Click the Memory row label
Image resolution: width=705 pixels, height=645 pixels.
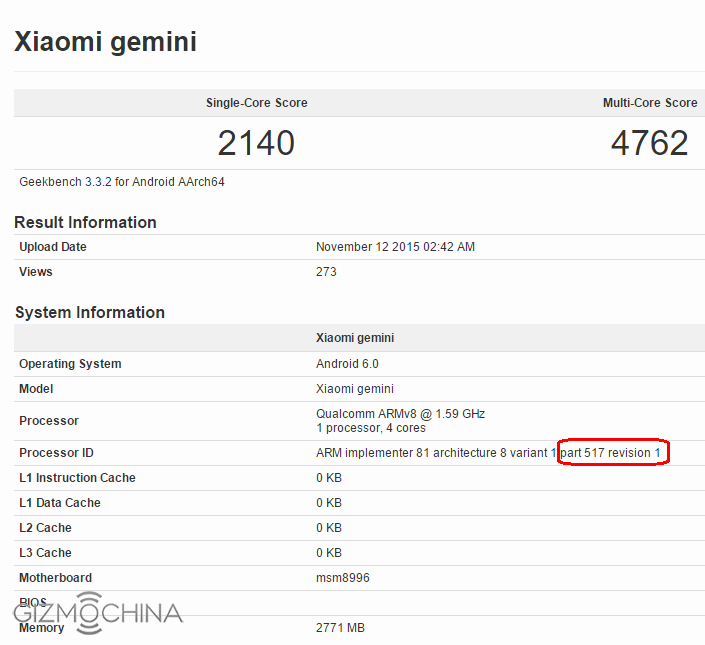coord(41,628)
